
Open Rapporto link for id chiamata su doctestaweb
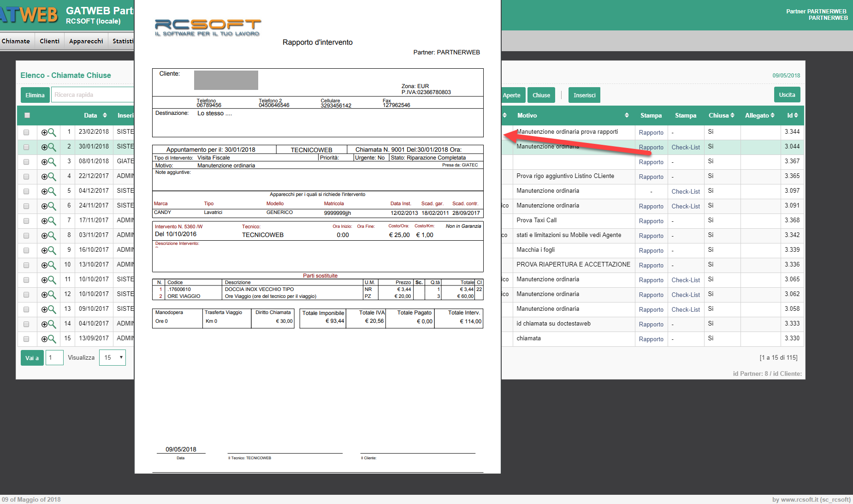pos(651,324)
